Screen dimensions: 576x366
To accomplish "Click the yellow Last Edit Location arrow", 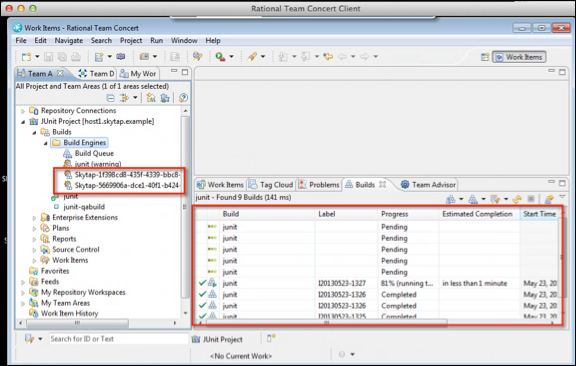I will click(328, 57).
